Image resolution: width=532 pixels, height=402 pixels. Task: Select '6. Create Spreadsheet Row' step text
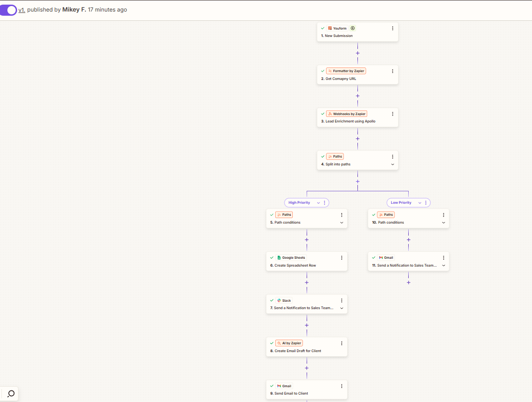[293, 266]
